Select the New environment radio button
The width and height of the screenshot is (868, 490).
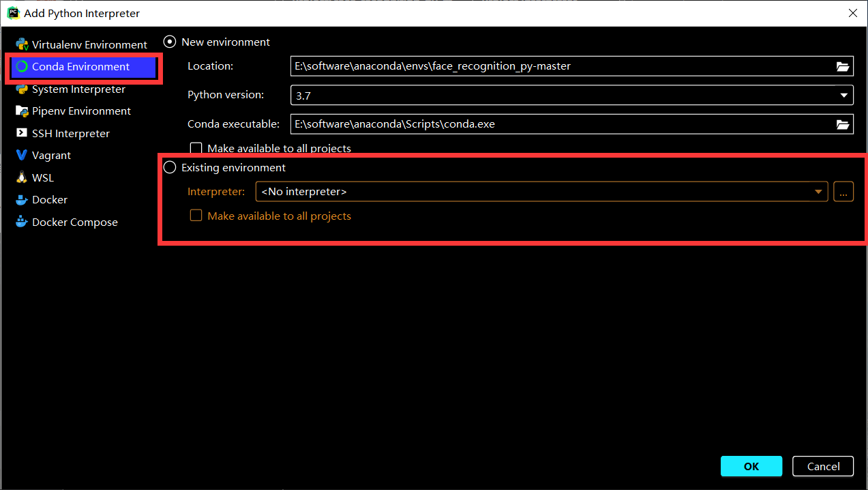[169, 41]
